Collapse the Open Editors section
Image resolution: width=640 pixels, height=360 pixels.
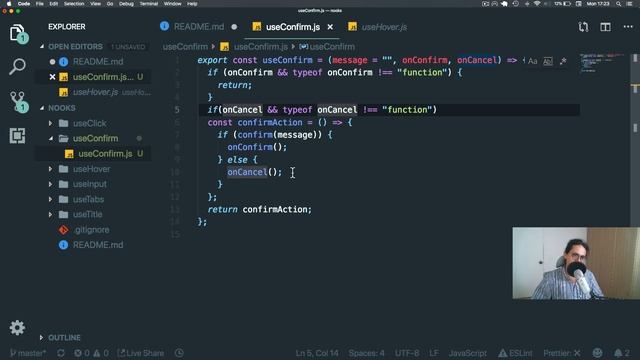(x=42, y=47)
